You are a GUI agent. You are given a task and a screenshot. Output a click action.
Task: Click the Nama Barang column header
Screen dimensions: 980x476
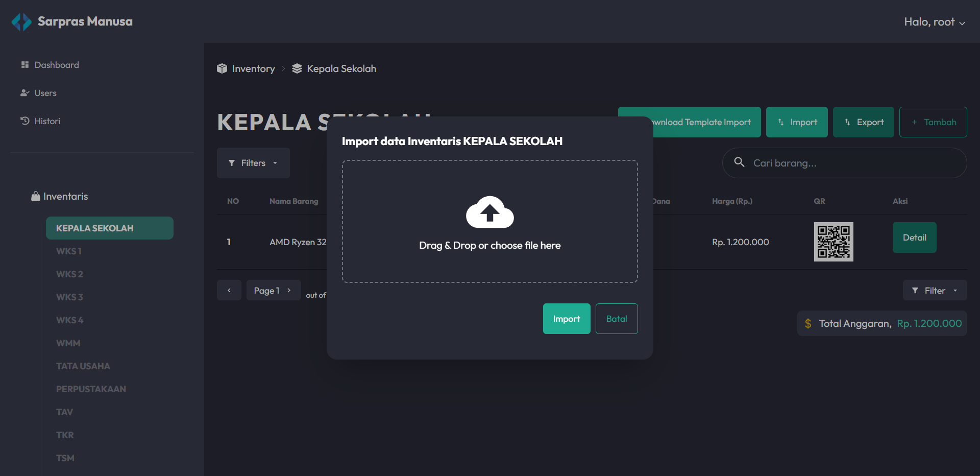pyautogui.click(x=294, y=201)
